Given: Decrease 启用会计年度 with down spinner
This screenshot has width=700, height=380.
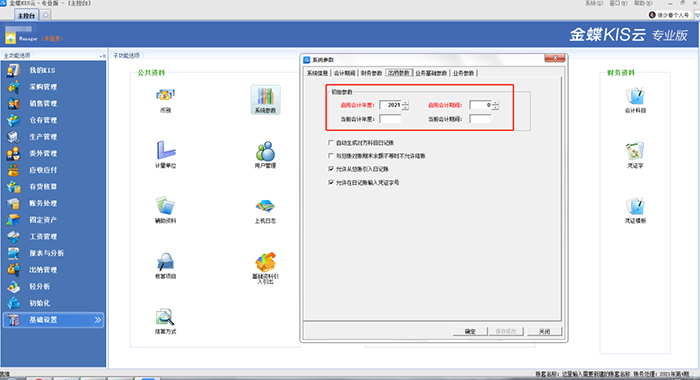Looking at the screenshot, I should 405,108.
